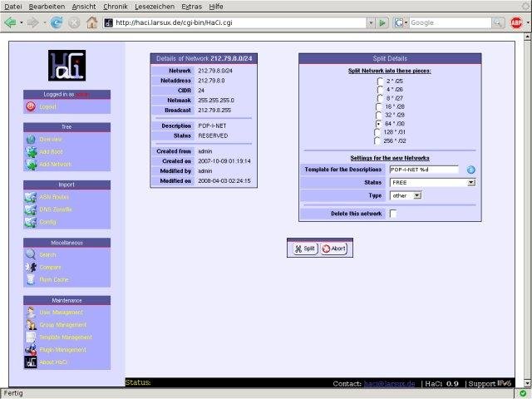
Task: Click the Abort button
Action: coord(334,249)
